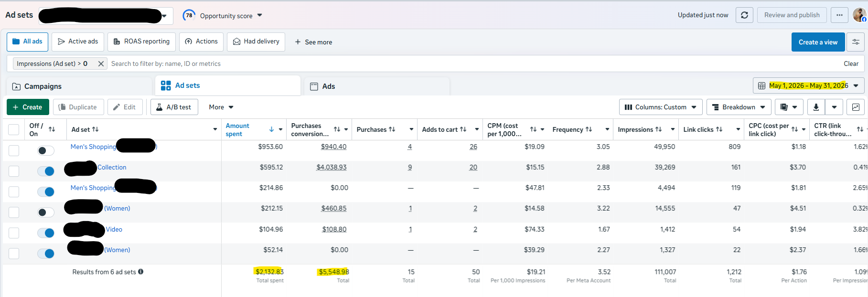This screenshot has width=868, height=297.
Task: Clear all filters
Action: [x=851, y=64]
